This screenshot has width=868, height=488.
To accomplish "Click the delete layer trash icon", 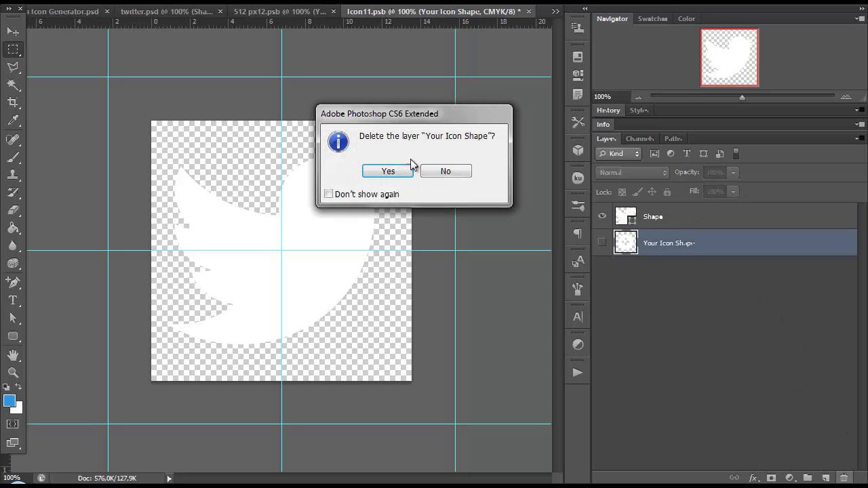I will coord(844,477).
